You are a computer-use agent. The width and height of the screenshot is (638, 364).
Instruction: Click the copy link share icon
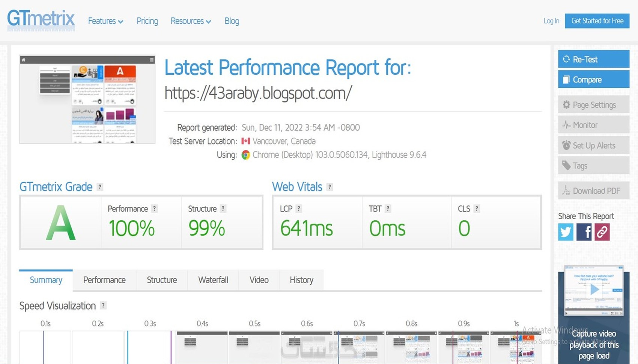[602, 232]
